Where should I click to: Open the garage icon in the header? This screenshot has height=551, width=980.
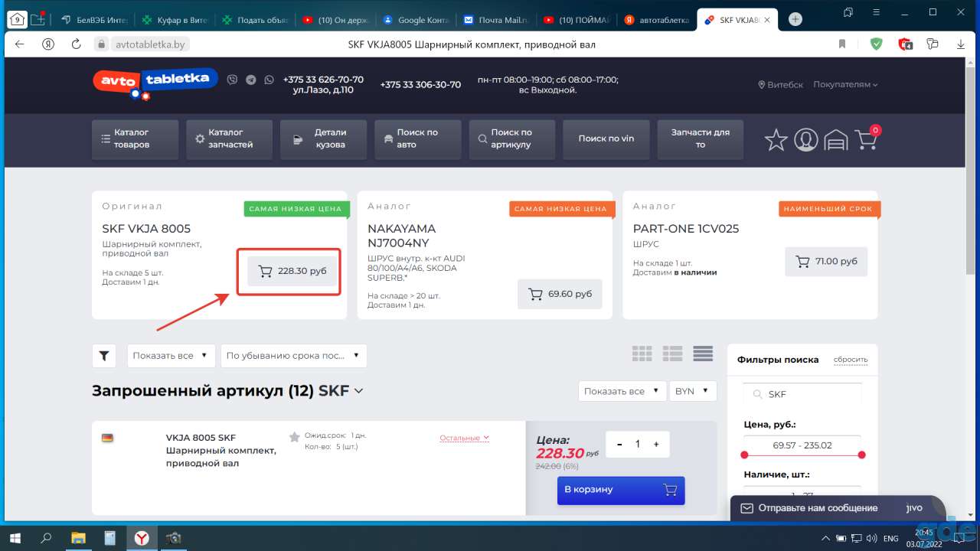[836, 140]
